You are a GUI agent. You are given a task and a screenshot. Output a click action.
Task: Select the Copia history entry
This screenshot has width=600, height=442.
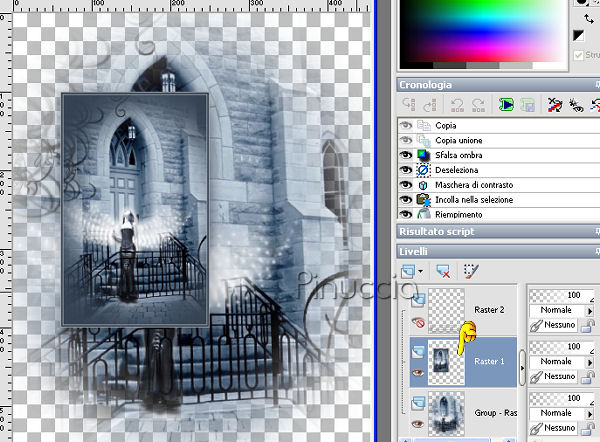(x=445, y=126)
